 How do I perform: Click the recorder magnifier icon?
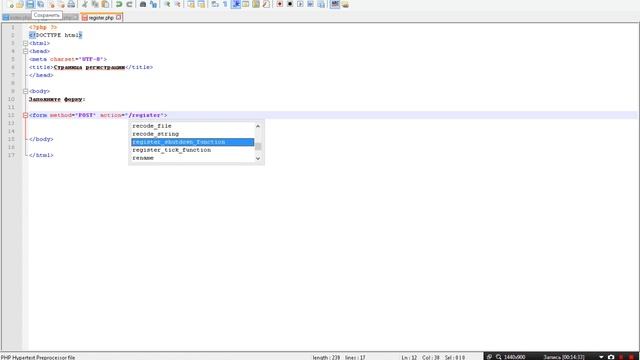tap(498, 357)
